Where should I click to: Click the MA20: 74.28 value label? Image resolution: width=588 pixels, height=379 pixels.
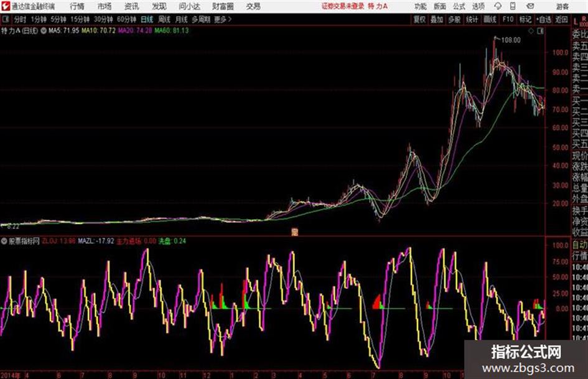coord(135,30)
